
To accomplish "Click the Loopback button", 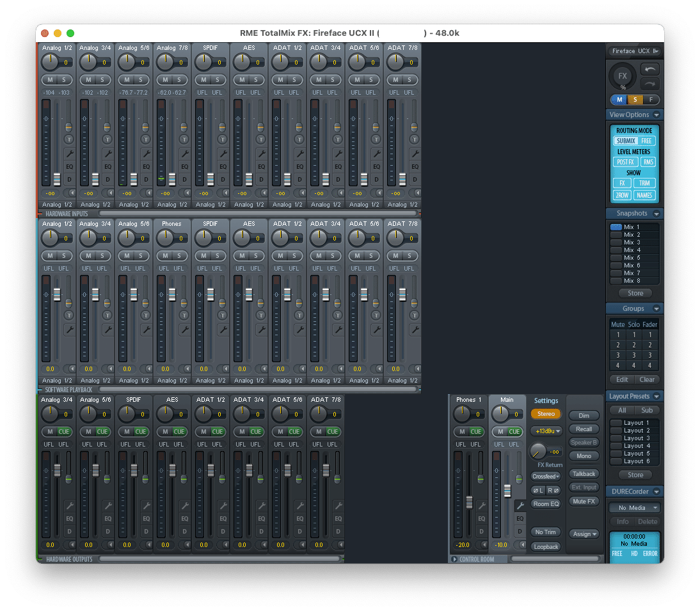I will (x=546, y=547).
